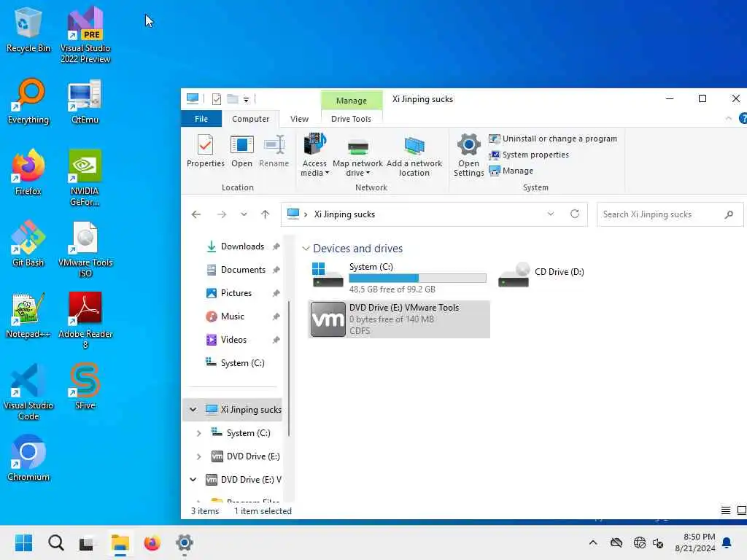The height and width of the screenshot is (560, 747).
Task: Open the Drive Tools tab
Action: [x=351, y=119]
